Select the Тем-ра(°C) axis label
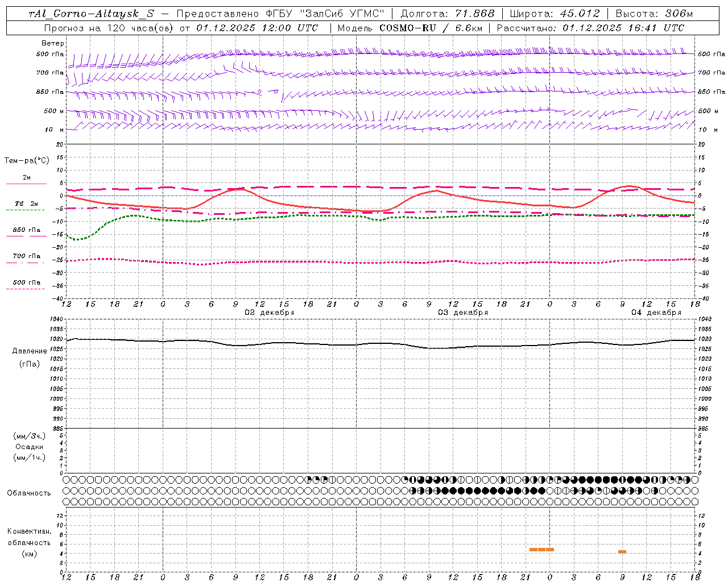The image size is (728, 582). [27, 161]
